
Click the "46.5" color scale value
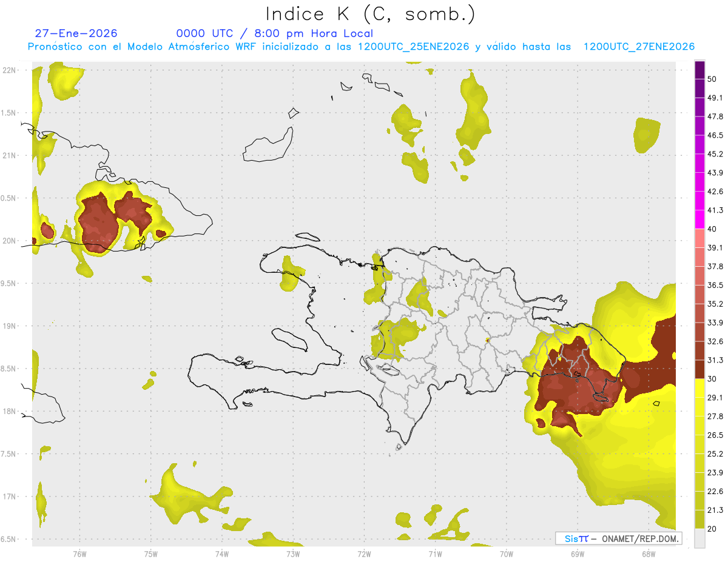tap(715, 135)
